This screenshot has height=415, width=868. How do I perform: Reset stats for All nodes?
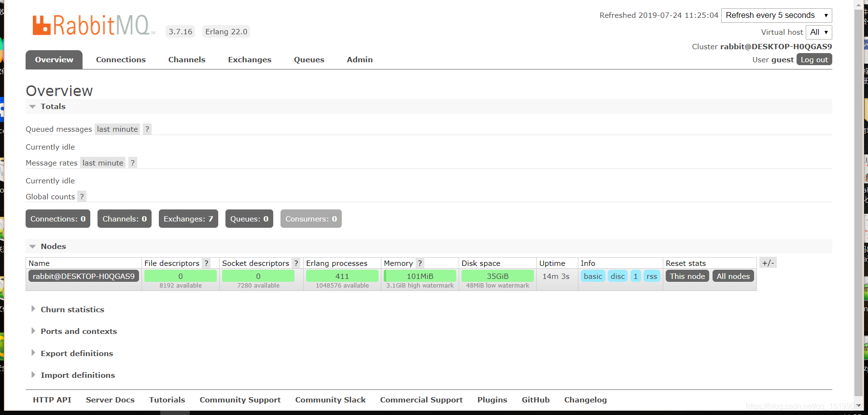click(x=733, y=276)
